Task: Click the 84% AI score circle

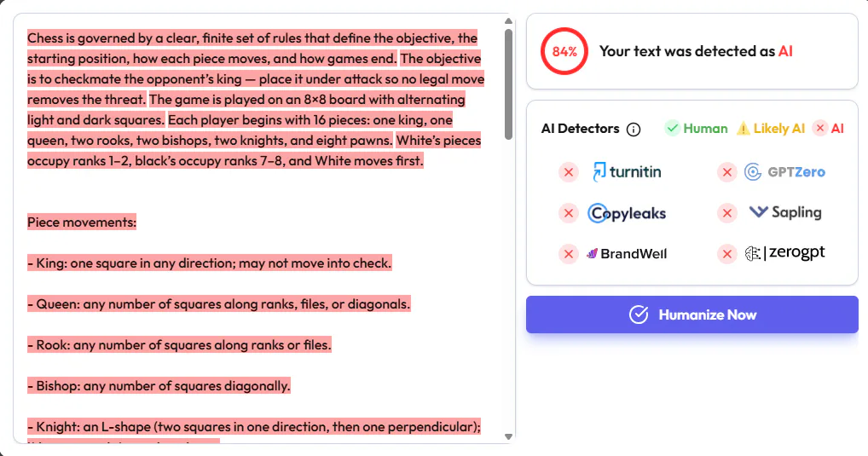Action: pos(564,51)
